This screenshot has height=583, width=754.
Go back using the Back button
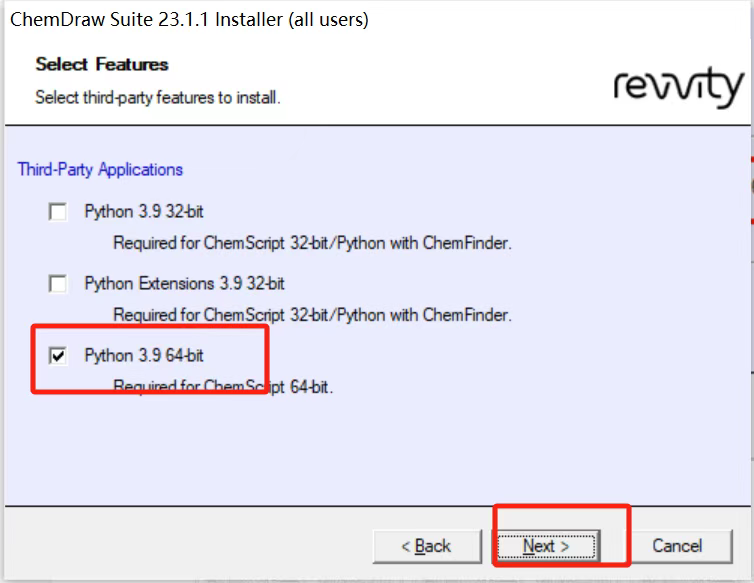click(x=426, y=546)
